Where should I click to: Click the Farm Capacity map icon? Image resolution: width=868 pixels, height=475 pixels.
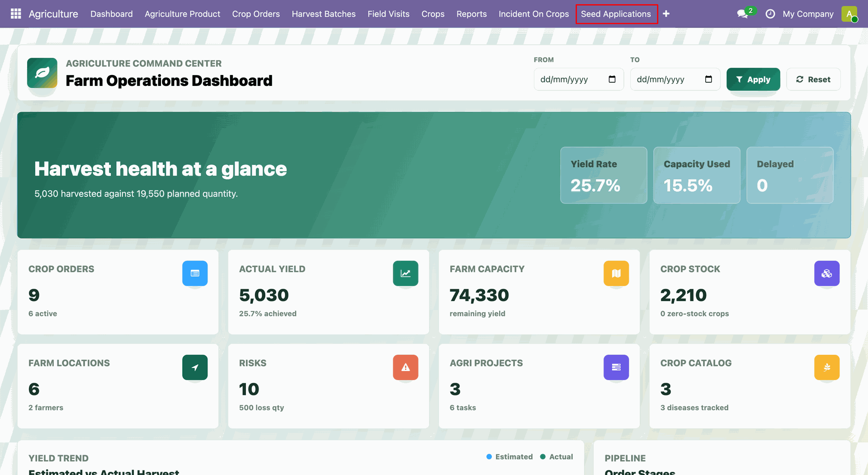(x=616, y=273)
